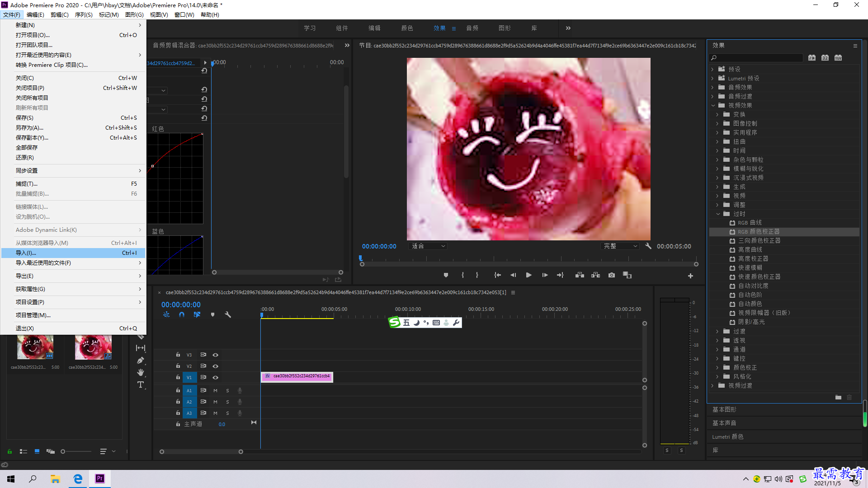Screen dimensions: 868x488
Task: Toggle V3 track output eye
Action: click(216, 355)
